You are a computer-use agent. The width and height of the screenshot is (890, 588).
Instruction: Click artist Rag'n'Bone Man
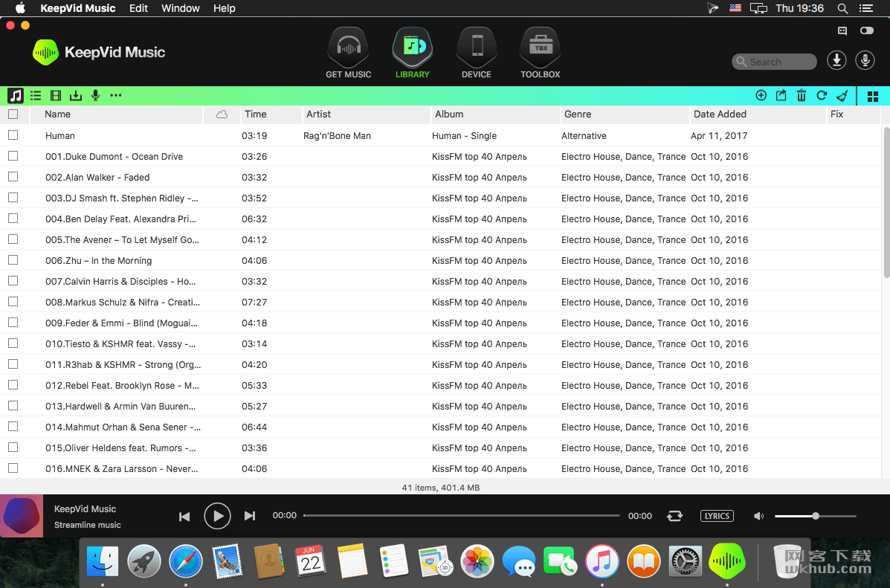(x=337, y=135)
